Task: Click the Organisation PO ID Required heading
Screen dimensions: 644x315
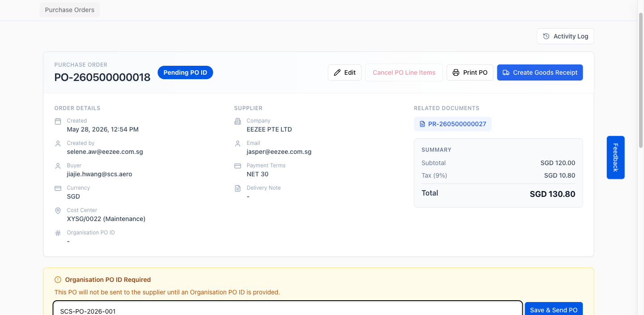Action: pos(108,280)
